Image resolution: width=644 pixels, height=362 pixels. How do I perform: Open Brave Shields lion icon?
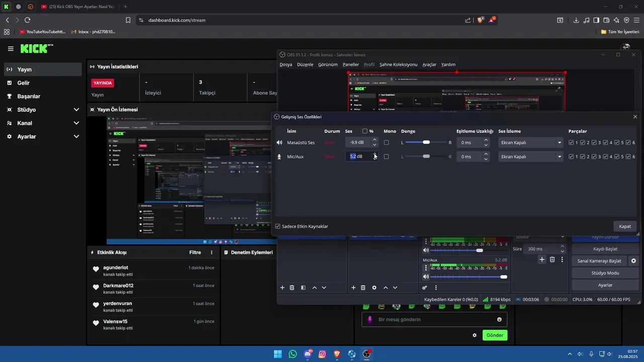pos(480,20)
